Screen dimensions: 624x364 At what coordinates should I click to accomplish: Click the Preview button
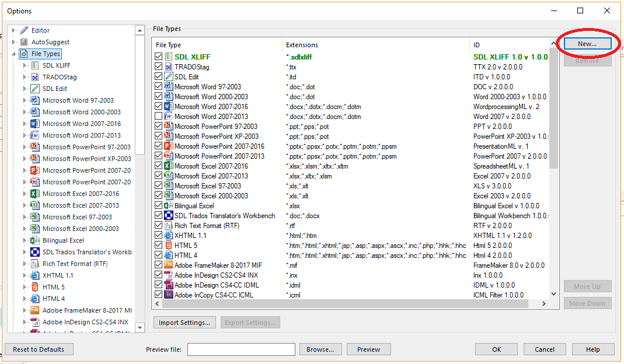click(368, 349)
